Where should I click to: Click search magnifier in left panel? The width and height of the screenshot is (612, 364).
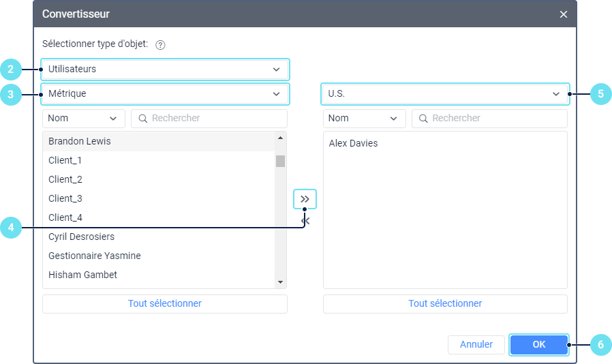click(143, 119)
